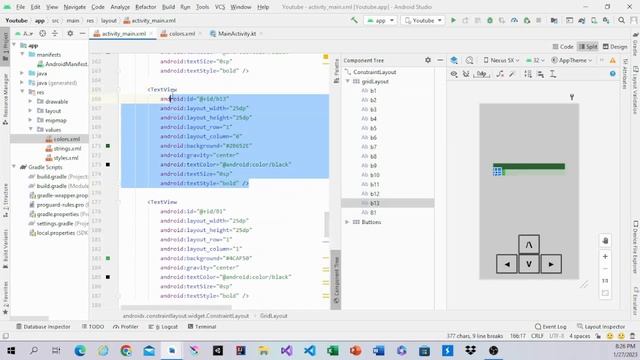Open the Build menu
The width and height of the screenshot is (640, 360).
[x=168, y=7]
